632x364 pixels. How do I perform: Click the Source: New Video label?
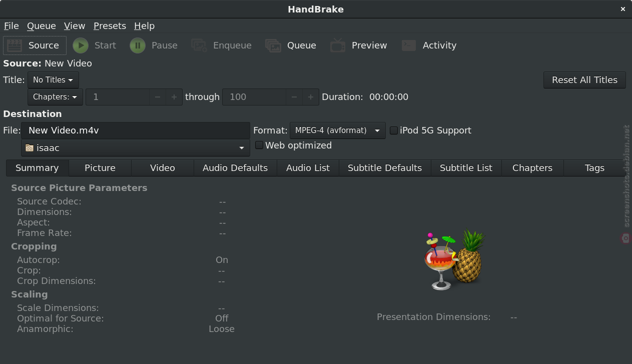(x=48, y=63)
